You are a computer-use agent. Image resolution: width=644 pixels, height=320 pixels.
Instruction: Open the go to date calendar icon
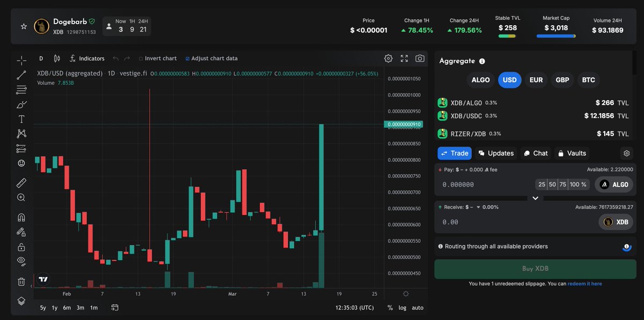(115, 308)
